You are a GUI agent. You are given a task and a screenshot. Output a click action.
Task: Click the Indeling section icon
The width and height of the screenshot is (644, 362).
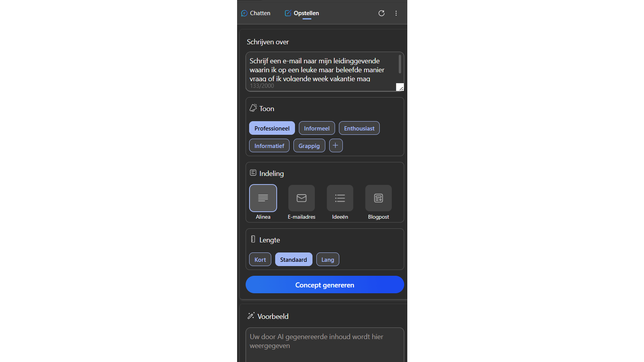(x=253, y=172)
